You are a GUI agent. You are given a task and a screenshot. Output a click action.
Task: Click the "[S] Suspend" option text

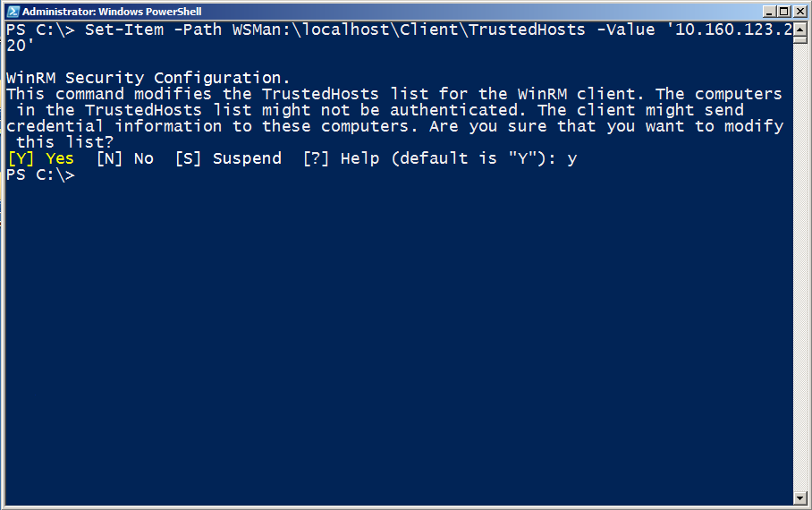228,159
